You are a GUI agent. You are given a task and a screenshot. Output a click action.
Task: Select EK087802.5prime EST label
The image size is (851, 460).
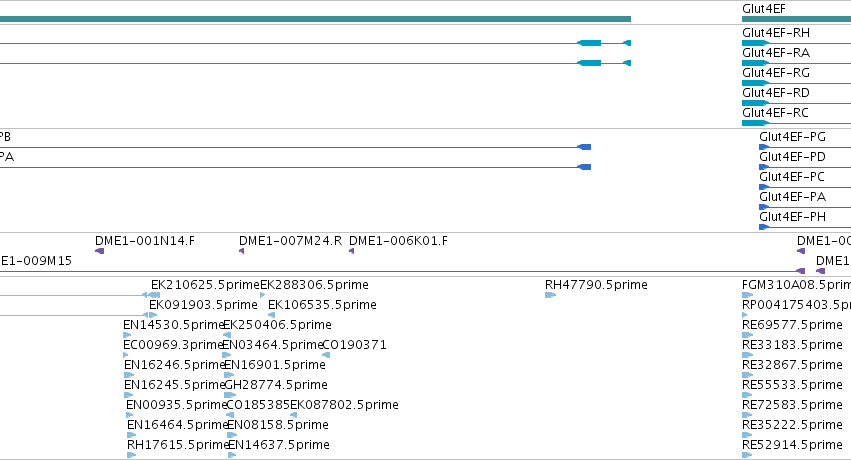click(344, 405)
